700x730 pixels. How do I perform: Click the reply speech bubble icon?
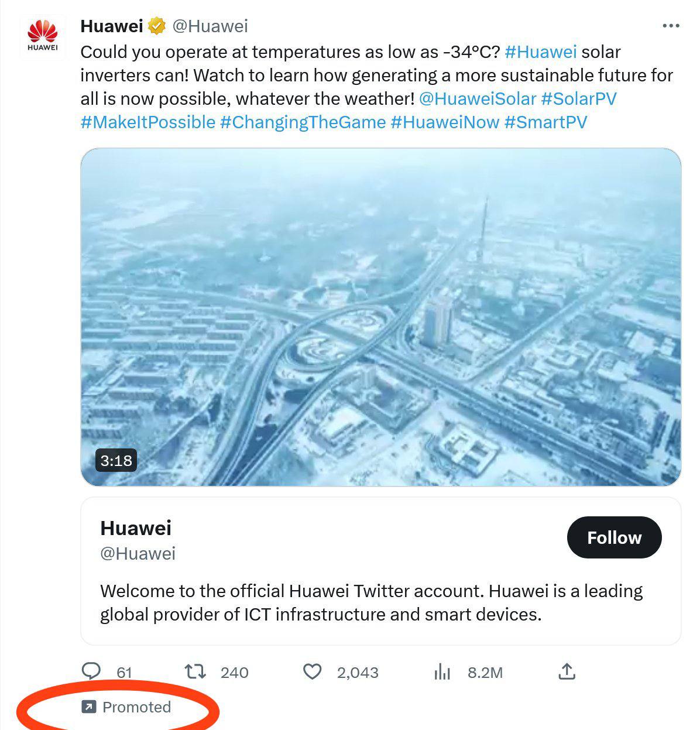[91, 671]
